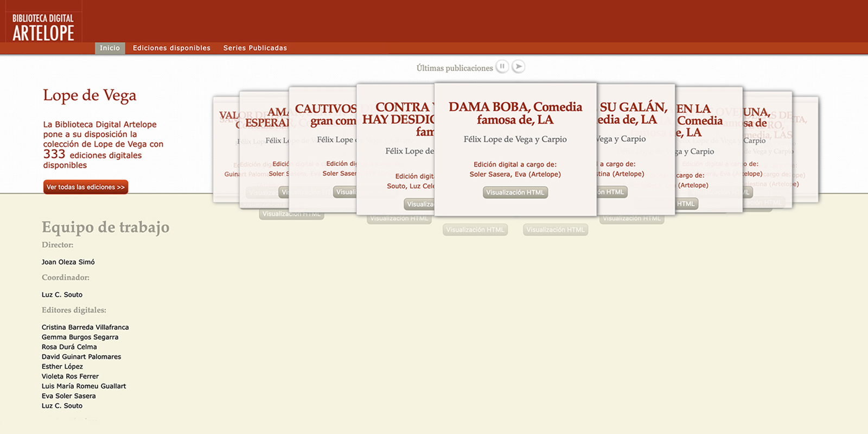
Task: Click the author name on the DAMA BOBA card
Action: [x=515, y=139]
